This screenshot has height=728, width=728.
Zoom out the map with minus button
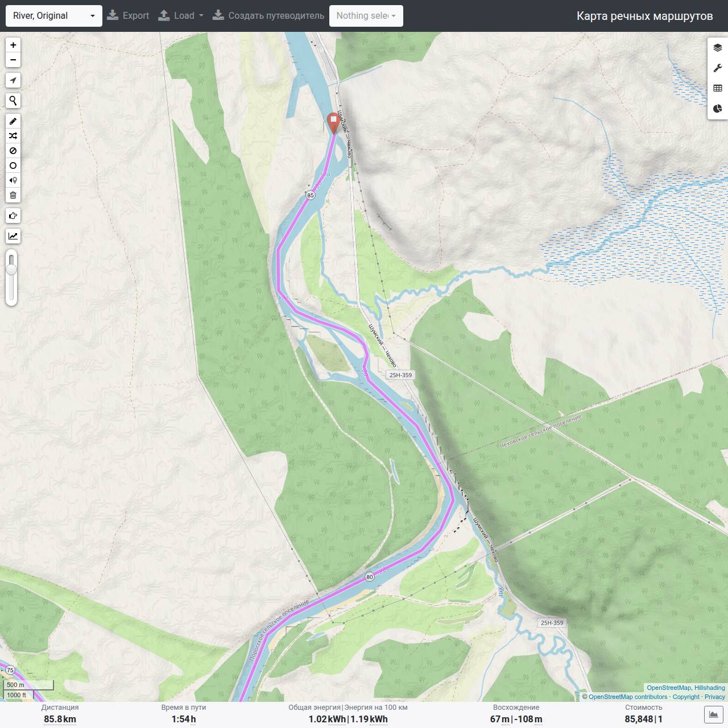[13, 60]
